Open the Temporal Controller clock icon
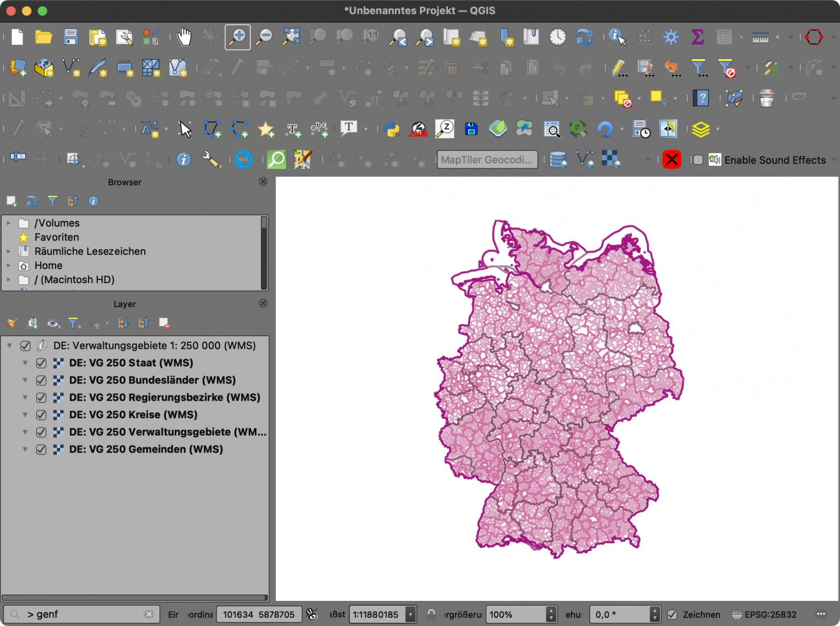840x626 pixels. coord(557,37)
